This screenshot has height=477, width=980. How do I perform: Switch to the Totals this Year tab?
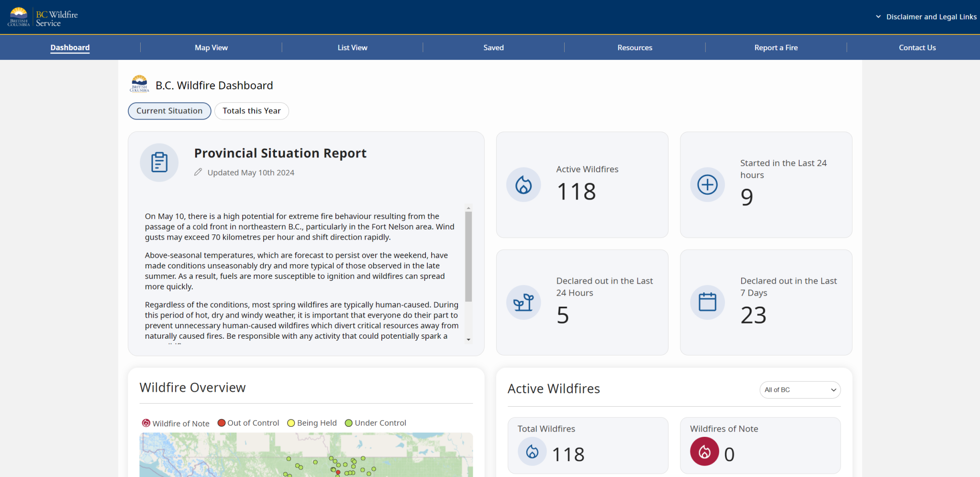(251, 111)
